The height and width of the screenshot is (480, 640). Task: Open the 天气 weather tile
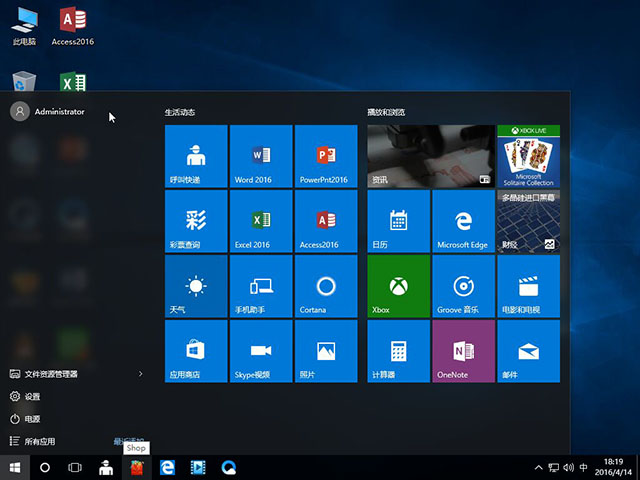[196, 286]
